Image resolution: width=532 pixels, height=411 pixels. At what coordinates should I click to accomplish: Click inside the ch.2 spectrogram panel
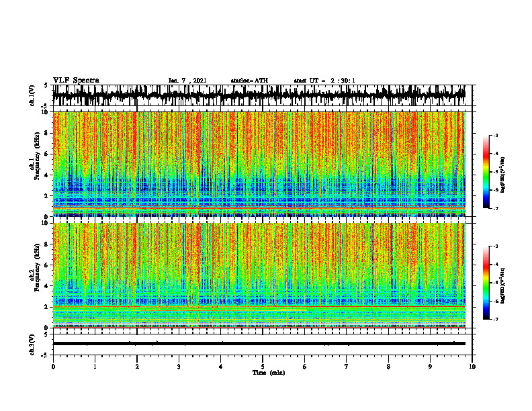coord(259,275)
